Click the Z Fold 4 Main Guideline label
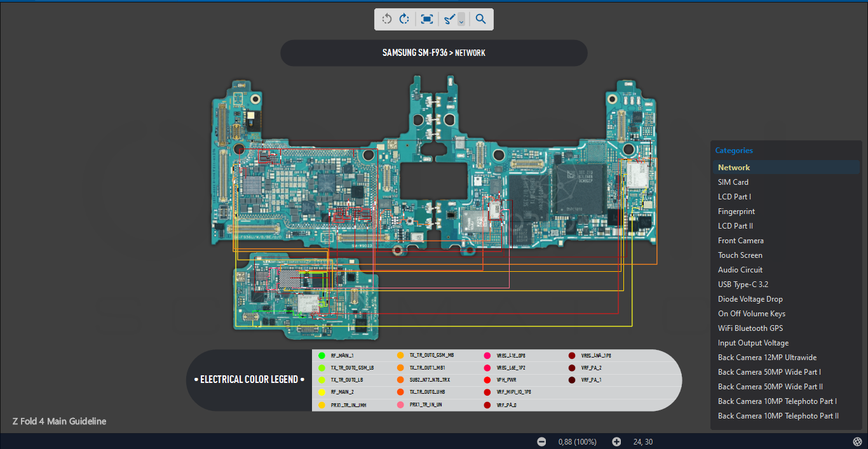This screenshot has height=449, width=868. [x=59, y=421]
